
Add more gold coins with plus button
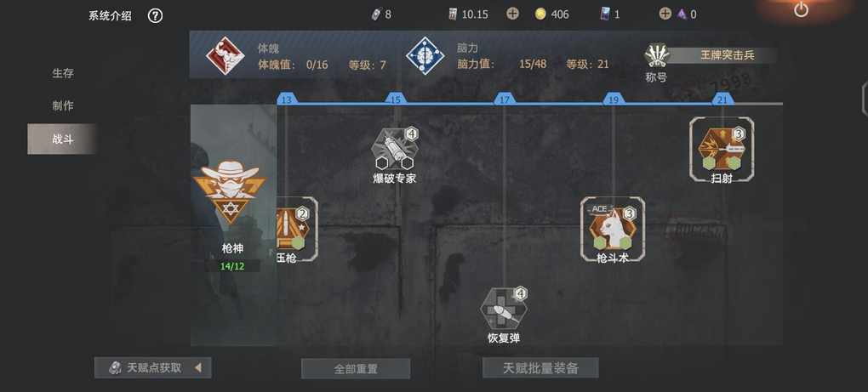coord(512,14)
